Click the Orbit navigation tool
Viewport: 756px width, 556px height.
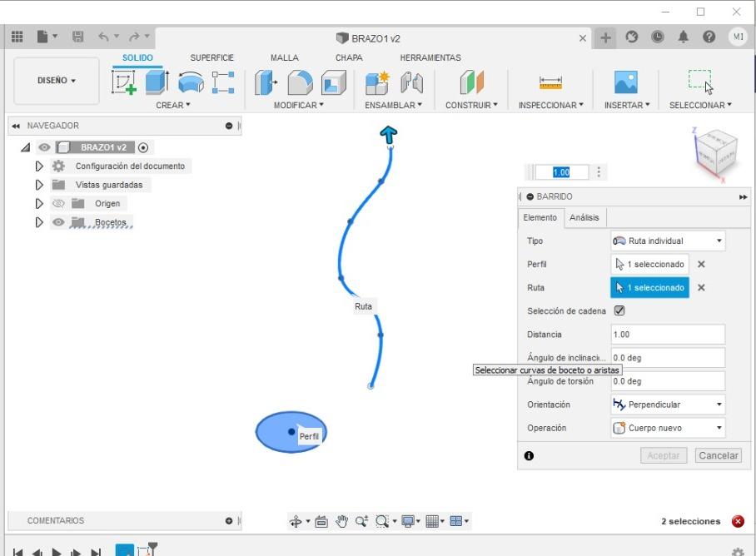pyautogui.click(x=296, y=521)
